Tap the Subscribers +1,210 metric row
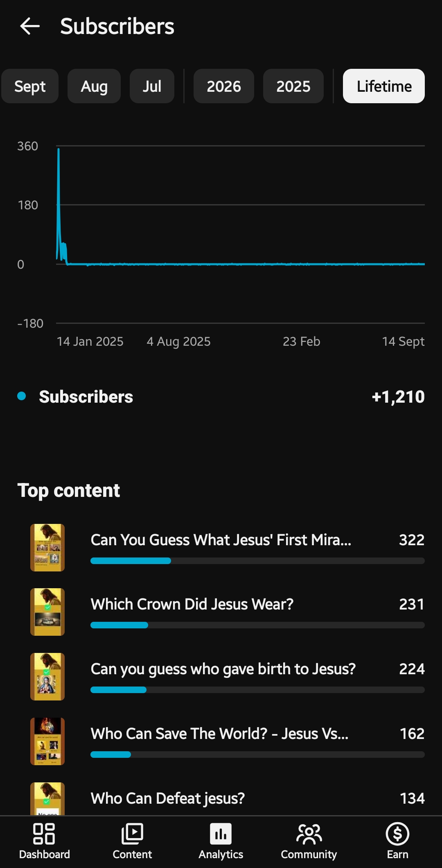Viewport: 442px width, 868px height. coord(221,397)
